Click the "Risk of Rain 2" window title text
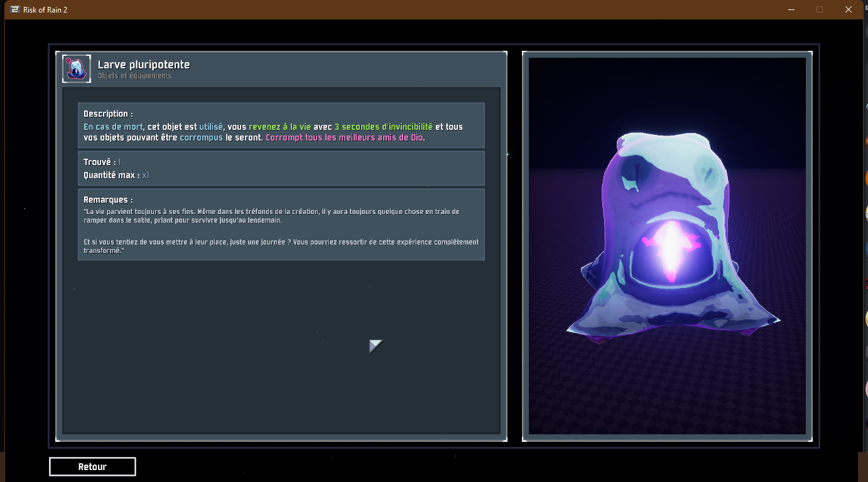The image size is (868, 482). click(45, 9)
